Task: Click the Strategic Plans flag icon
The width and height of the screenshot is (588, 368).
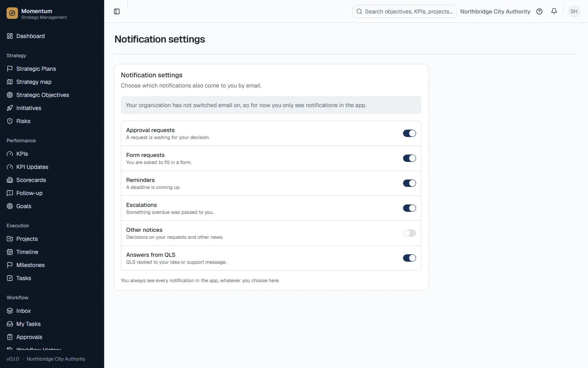Action: 10,69
